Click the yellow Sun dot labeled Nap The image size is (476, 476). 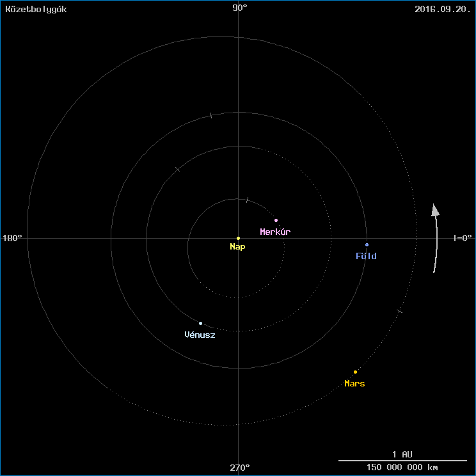(x=238, y=238)
